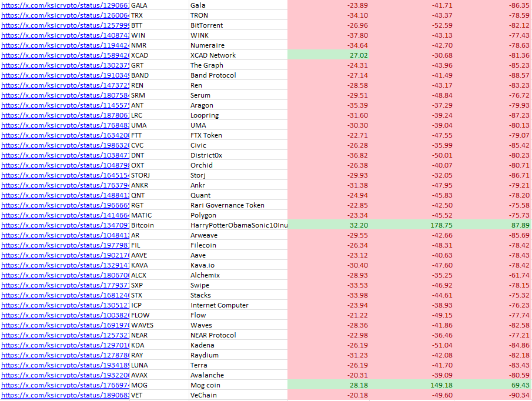Viewport: 532px width, 401px height.
Task: Select the -52.59 value cell
Action: [x=411, y=25]
